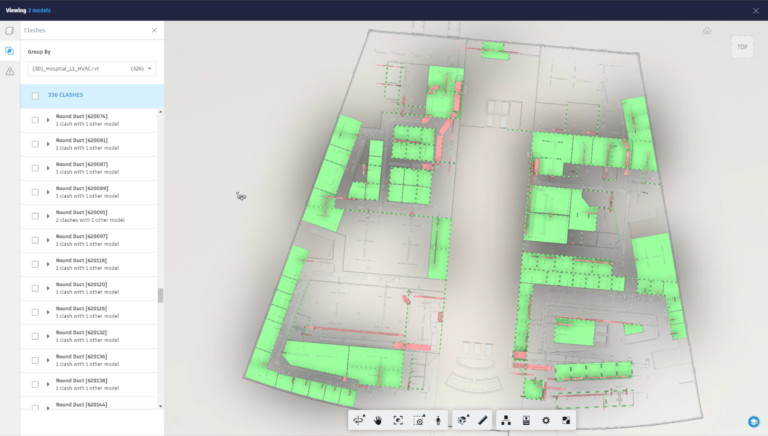The height and width of the screenshot is (436, 768).
Task: Select the Pan hand tool
Action: pos(378,420)
